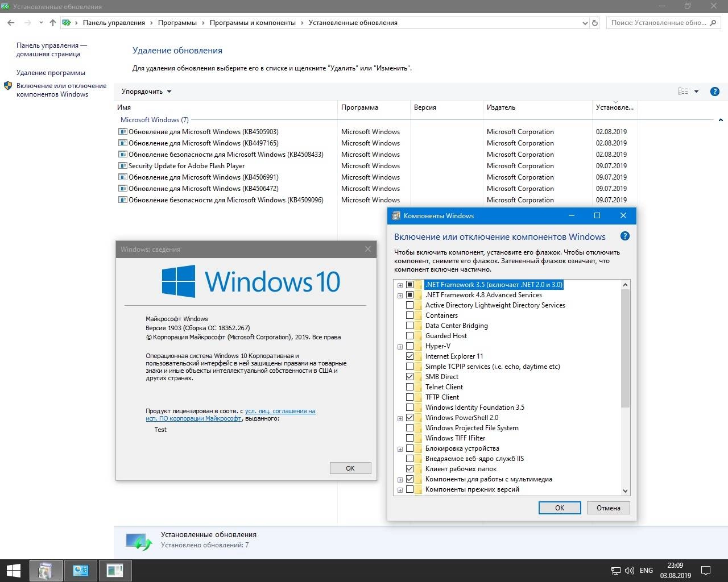Uncheck the SMB Direct checkbox
Image resolution: width=728 pixels, height=582 pixels.
[409, 376]
